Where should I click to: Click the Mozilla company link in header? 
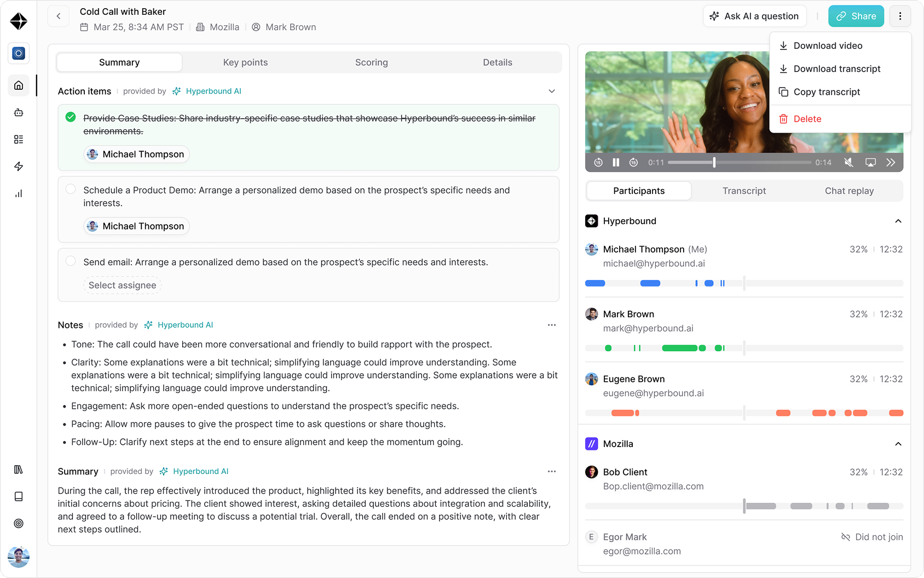point(218,27)
